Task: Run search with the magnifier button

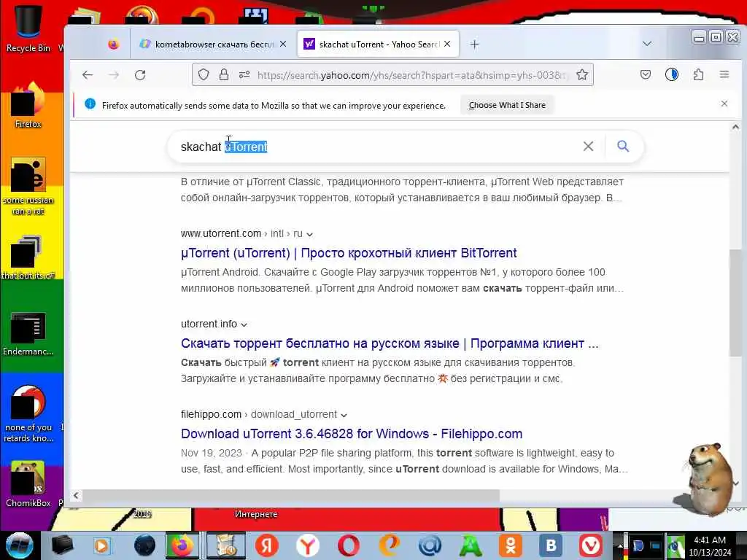Action: pyautogui.click(x=623, y=146)
